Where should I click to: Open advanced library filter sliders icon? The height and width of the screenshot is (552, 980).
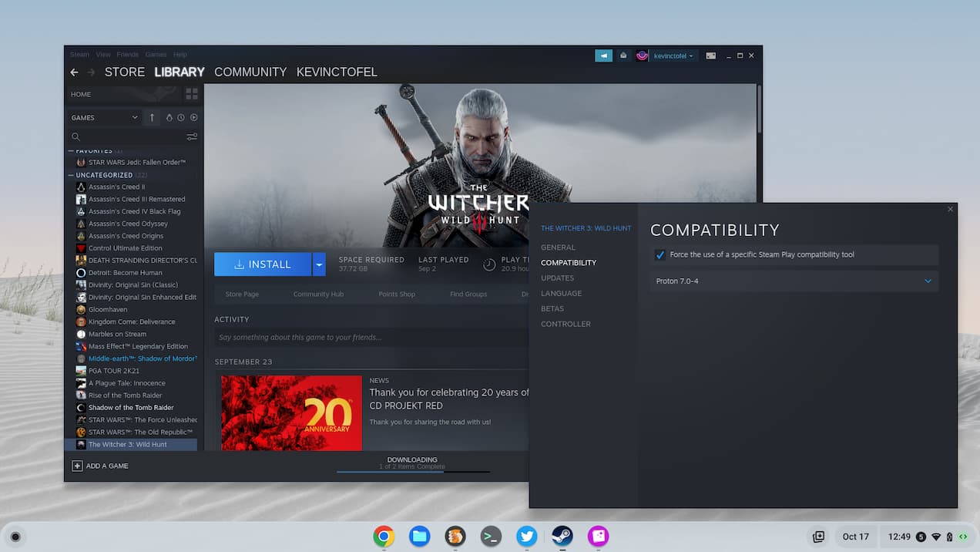pyautogui.click(x=192, y=136)
